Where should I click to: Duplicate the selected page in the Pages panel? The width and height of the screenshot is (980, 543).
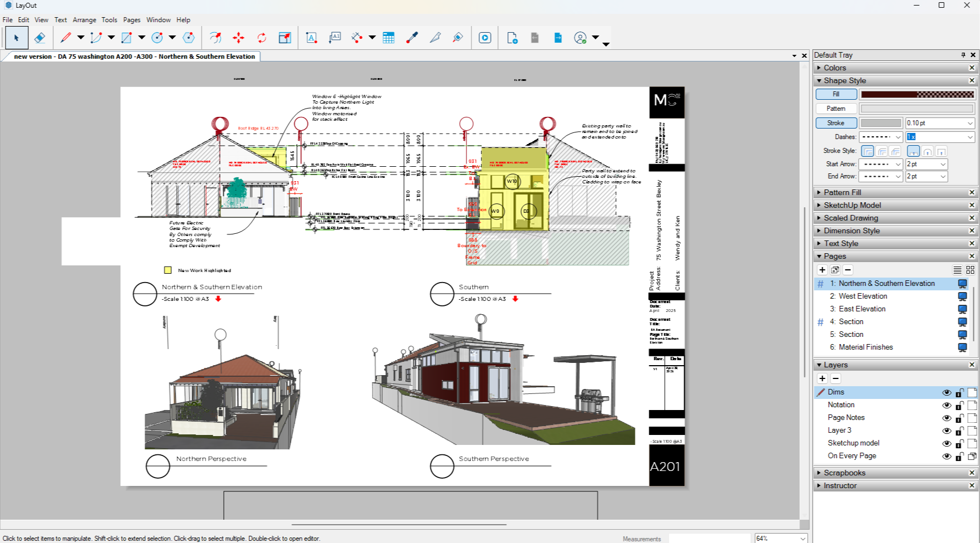point(835,270)
